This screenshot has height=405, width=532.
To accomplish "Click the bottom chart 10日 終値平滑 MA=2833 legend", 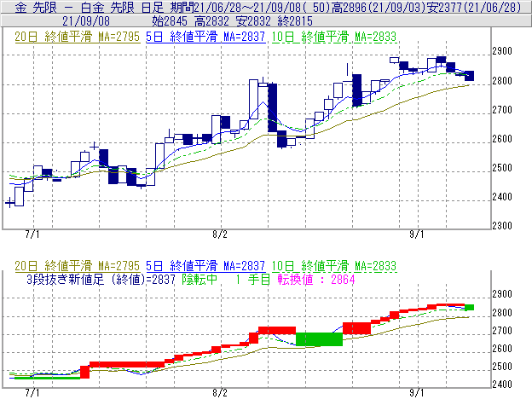I will pos(334,265).
